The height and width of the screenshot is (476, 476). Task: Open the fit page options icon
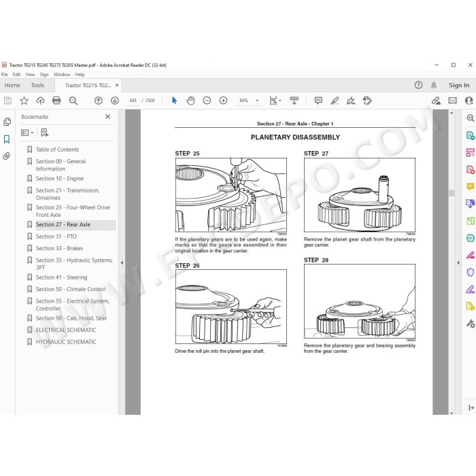tap(275, 101)
